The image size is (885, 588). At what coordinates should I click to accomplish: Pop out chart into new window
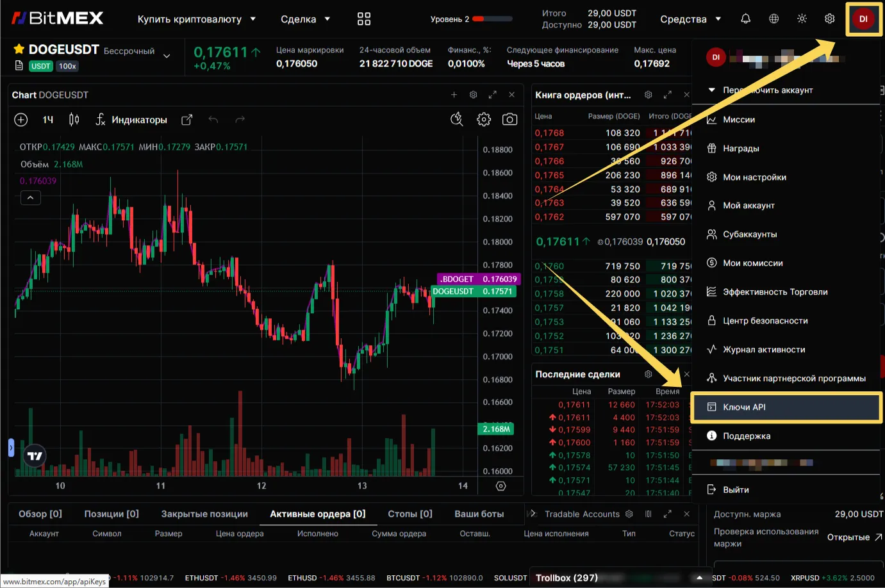coord(187,120)
